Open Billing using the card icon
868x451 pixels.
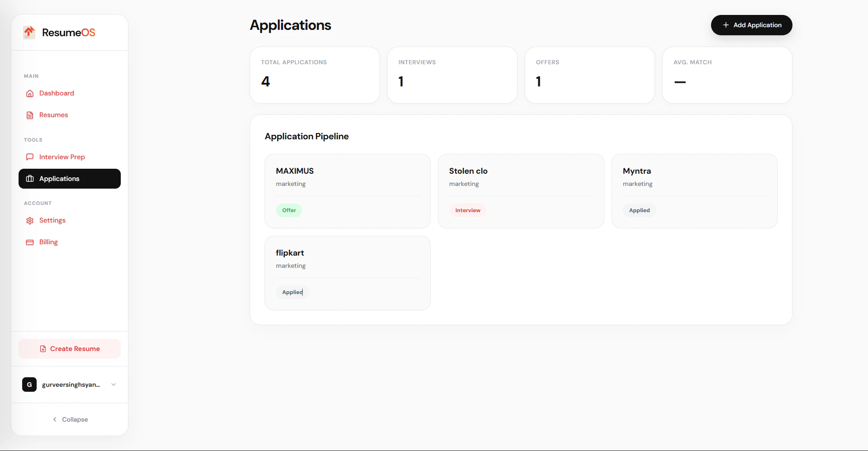(29, 242)
